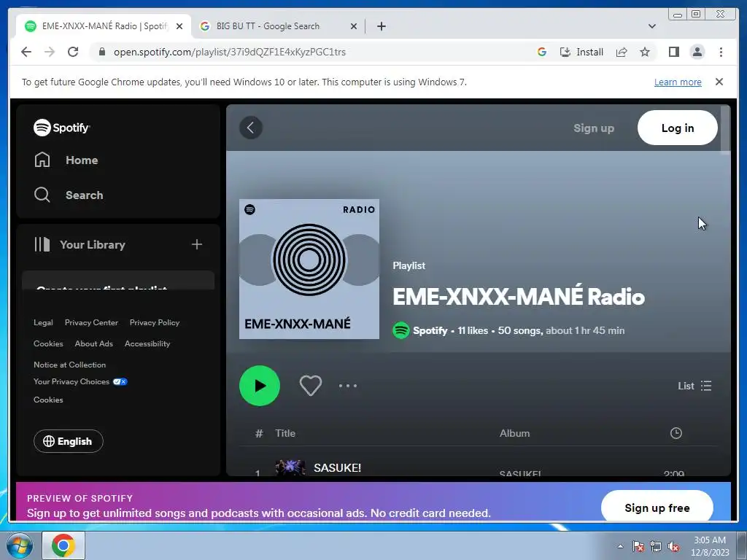Open the taskbar clock showing 3:05 AM
Viewport: 747px width, 560px height.
click(710, 546)
